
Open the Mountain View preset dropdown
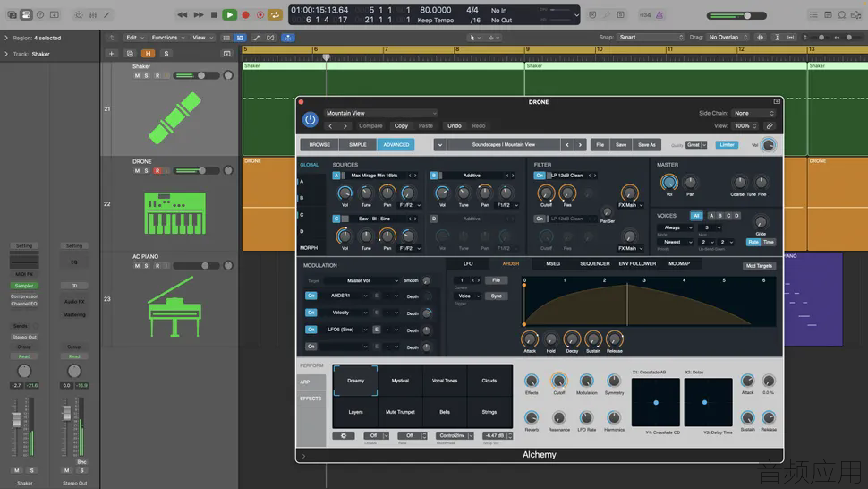coord(381,113)
